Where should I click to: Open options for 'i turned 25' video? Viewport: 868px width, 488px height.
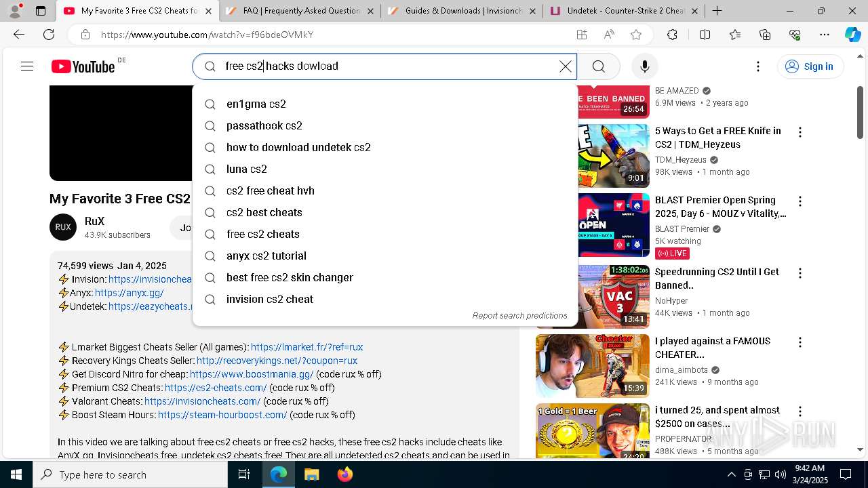tap(800, 411)
